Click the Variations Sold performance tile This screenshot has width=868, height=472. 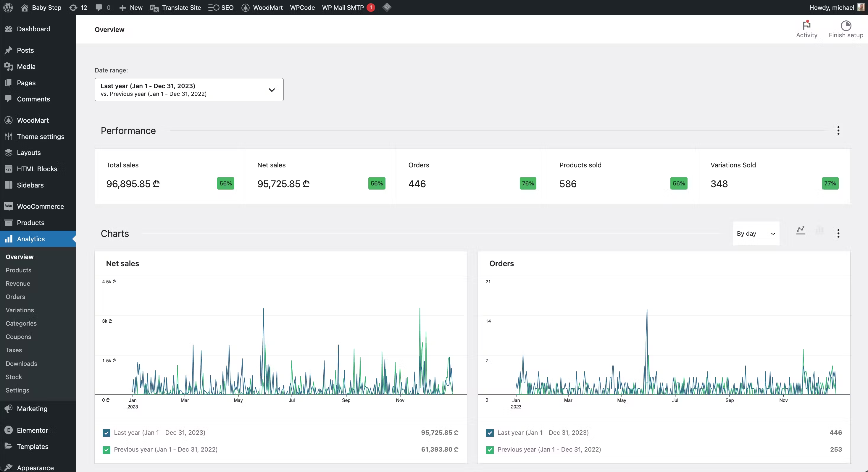774,176
